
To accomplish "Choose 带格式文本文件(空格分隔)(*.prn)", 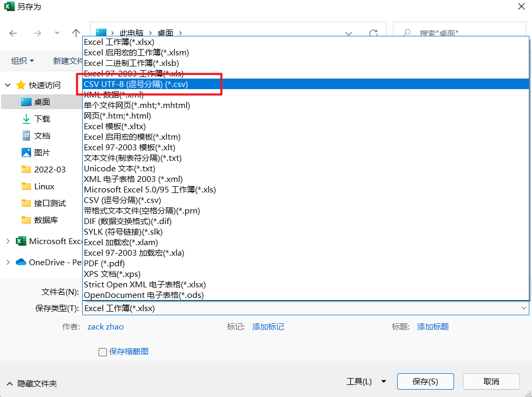I will coord(306,210).
